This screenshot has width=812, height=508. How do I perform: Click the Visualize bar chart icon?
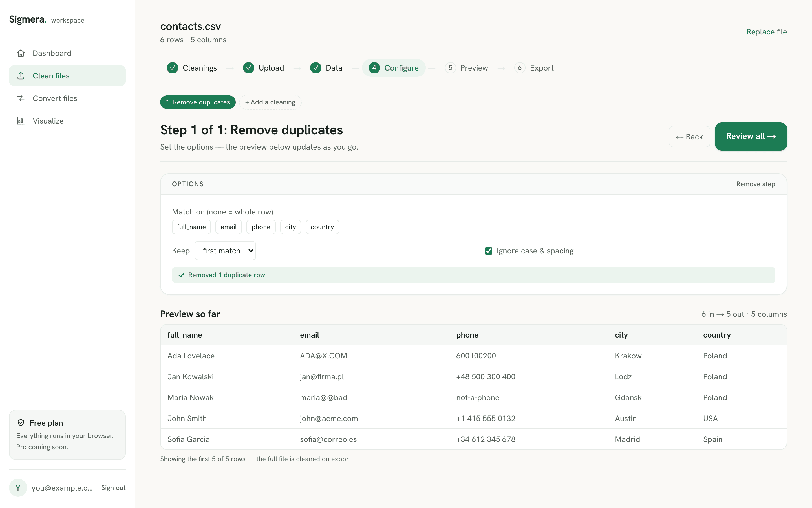tap(21, 121)
